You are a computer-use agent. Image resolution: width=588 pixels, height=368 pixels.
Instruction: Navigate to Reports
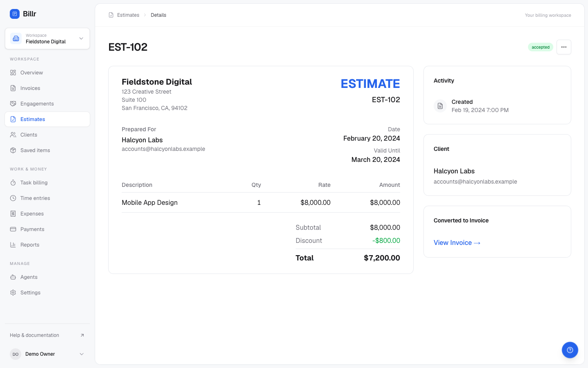point(47,245)
